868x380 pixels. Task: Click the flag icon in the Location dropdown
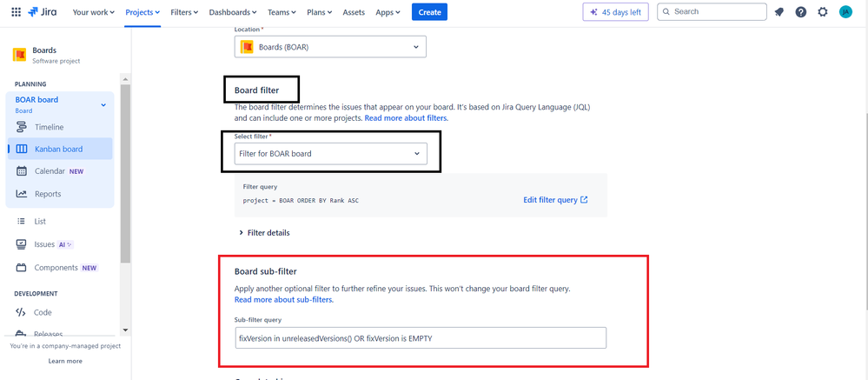(247, 47)
